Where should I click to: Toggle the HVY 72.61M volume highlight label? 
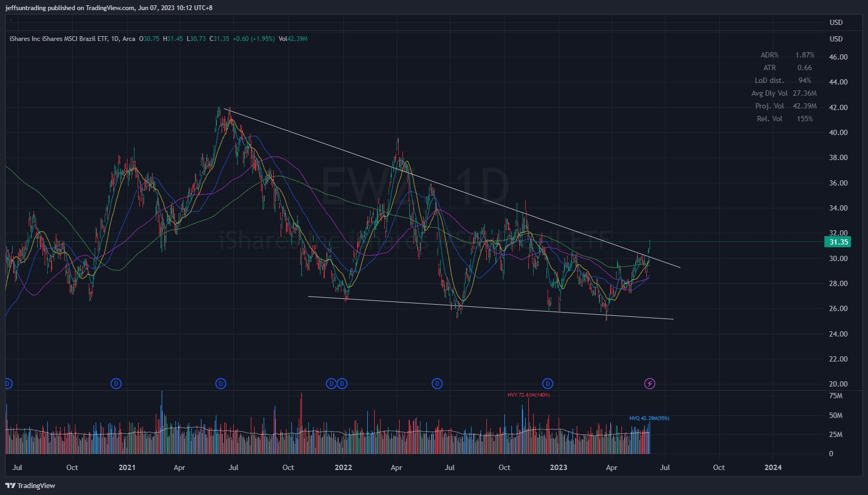click(x=528, y=395)
